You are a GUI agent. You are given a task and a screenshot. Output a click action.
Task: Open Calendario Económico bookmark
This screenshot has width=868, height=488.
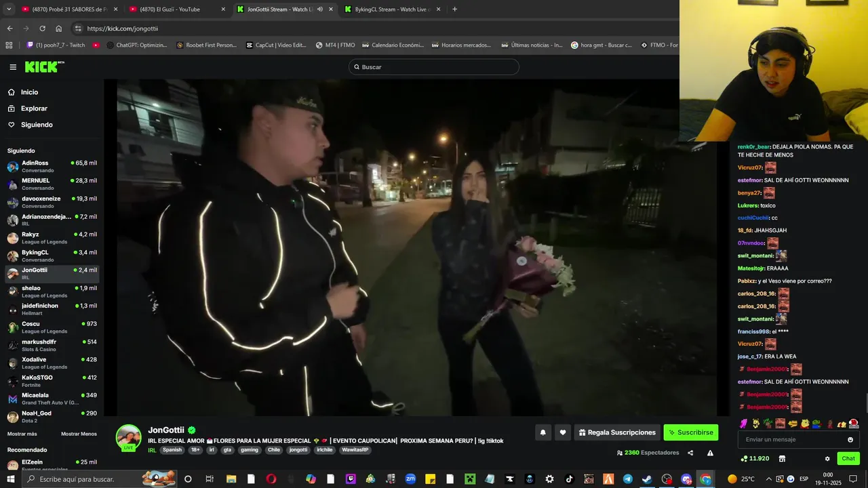tap(393, 45)
